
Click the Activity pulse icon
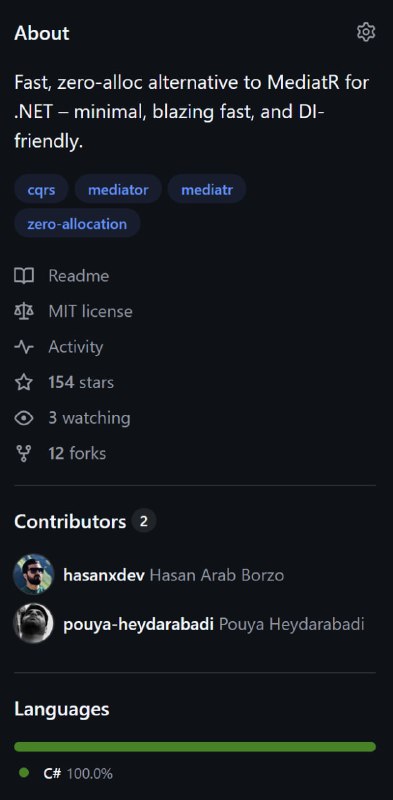coord(24,347)
